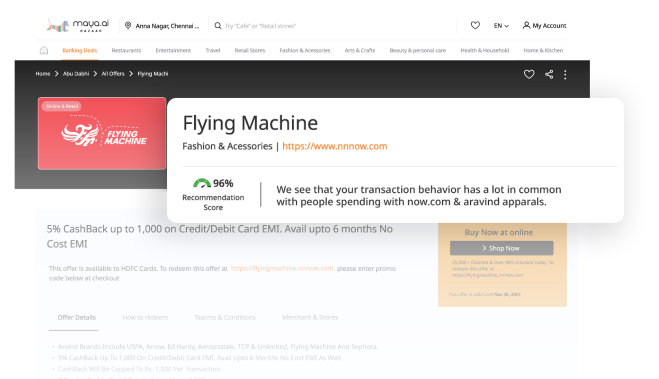
Task: Select the Home & Kitchen category
Action: click(543, 50)
